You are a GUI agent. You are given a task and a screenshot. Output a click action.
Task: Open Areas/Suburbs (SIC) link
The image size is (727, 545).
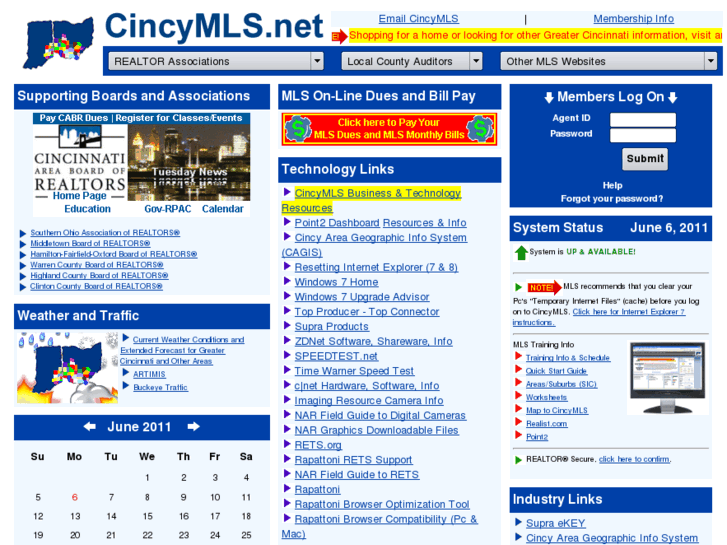(x=561, y=384)
